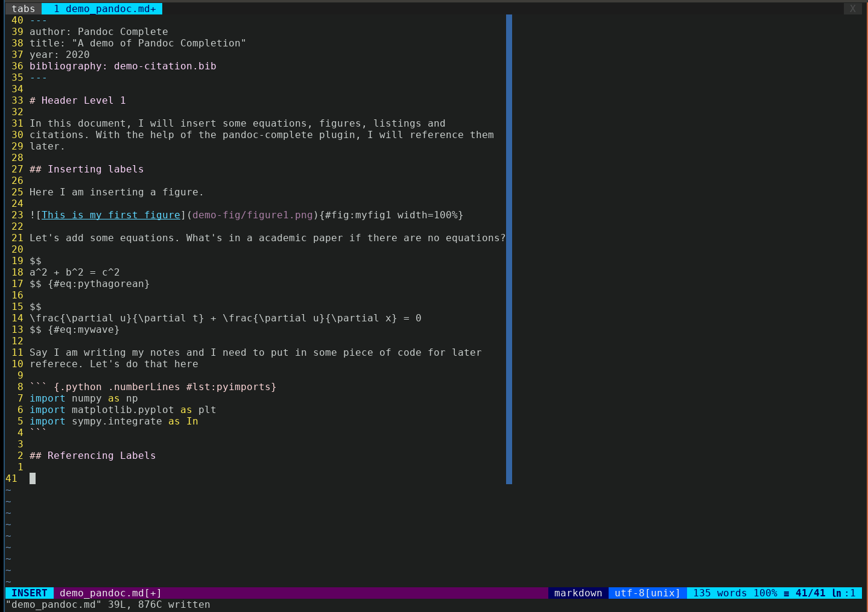The height and width of the screenshot is (612, 868).
Task: Click the {#eq:pythagorean} label
Action: [x=99, y=283]
